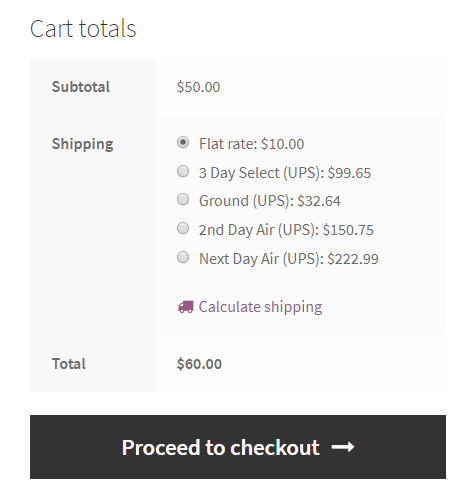Screen dimensions: 475x489
Task: Select the Flat rate radio button
Action: click(x=183, y=142)
